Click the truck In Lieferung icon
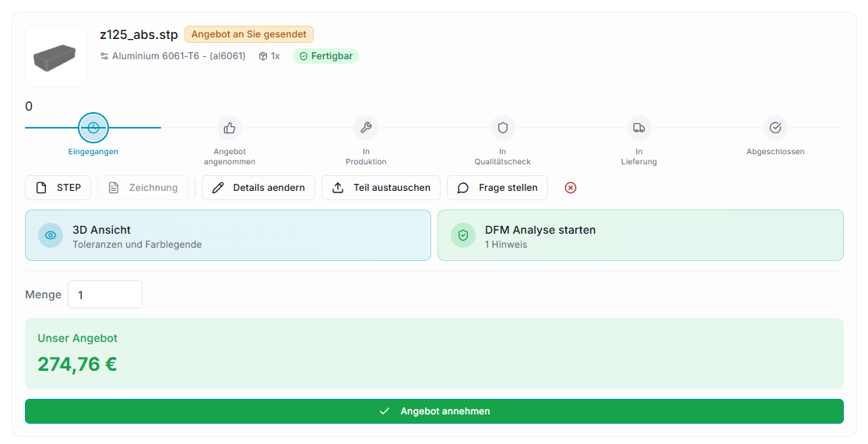The height and width of the screenshot is (444, 868). (639, 128)
